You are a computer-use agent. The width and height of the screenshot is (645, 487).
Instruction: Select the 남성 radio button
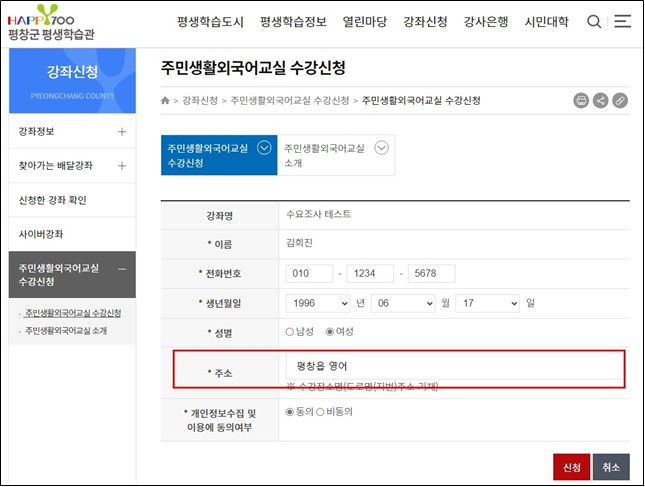(290, 331)
